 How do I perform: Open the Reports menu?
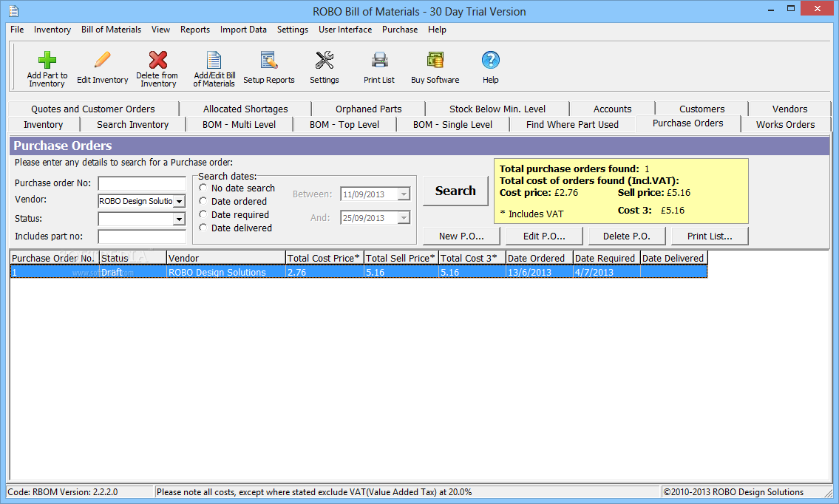[195, 30]
